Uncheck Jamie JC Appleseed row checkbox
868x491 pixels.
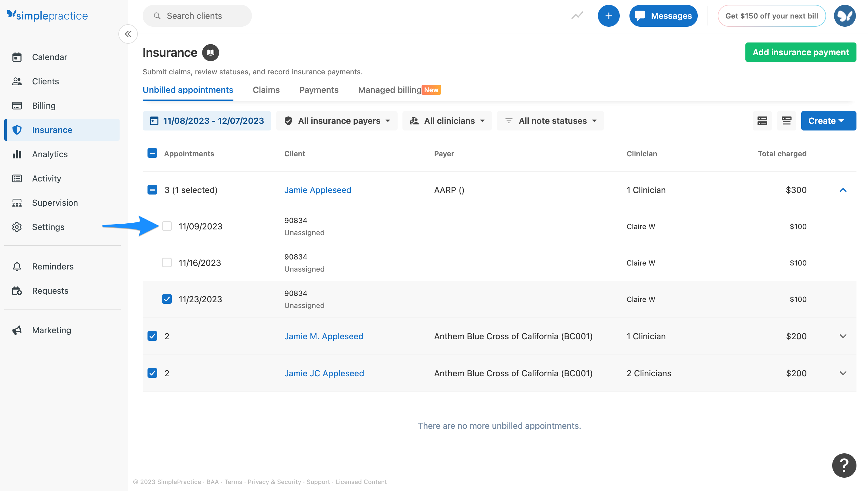pos(152,373)
